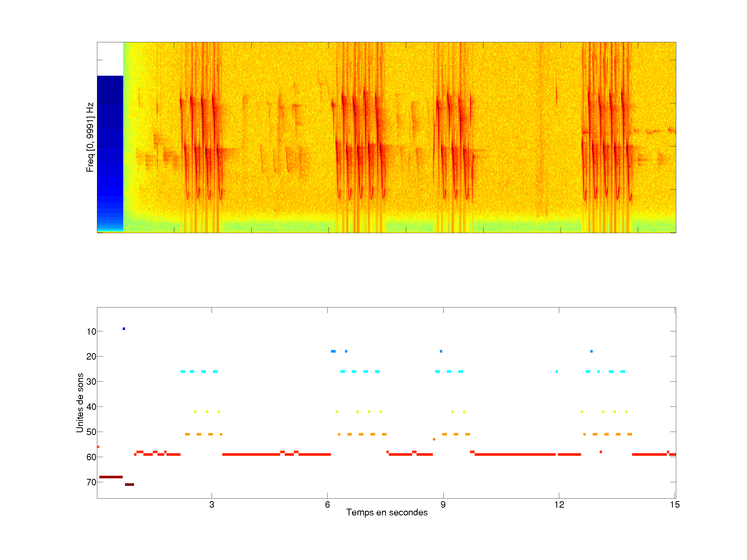Click the y-axis tick label 20

tap(91, 357)
